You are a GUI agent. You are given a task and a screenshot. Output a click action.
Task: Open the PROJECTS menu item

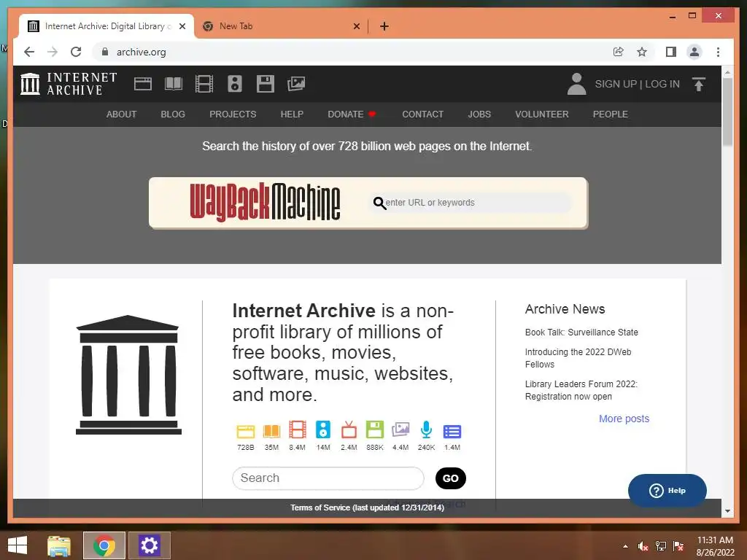click(233, 114)
